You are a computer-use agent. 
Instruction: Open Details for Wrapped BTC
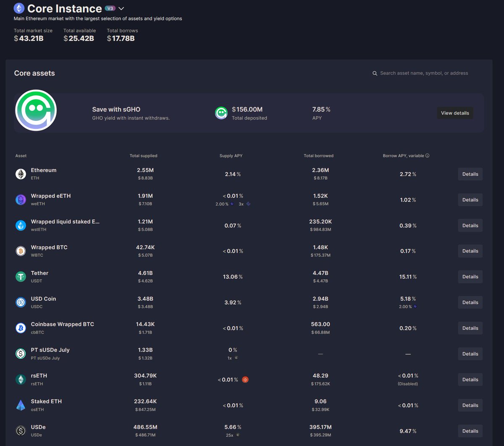pyautogui.click(x=470, y=251)
